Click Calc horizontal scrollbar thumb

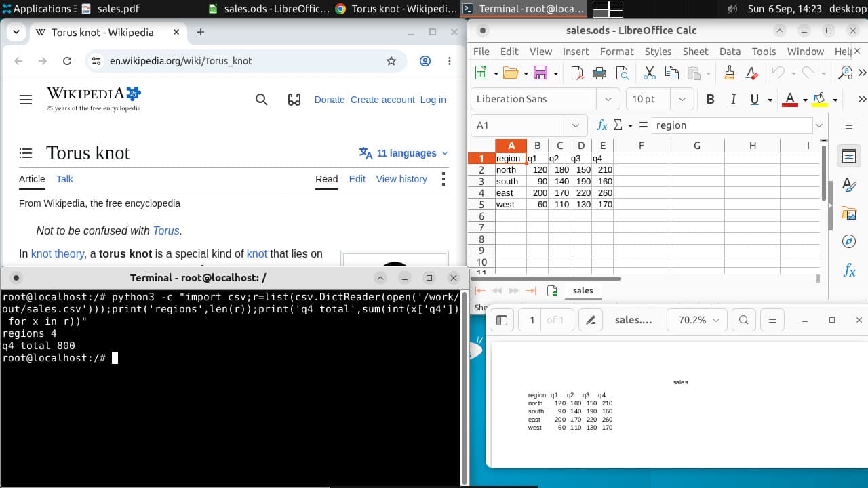point(546,278)
